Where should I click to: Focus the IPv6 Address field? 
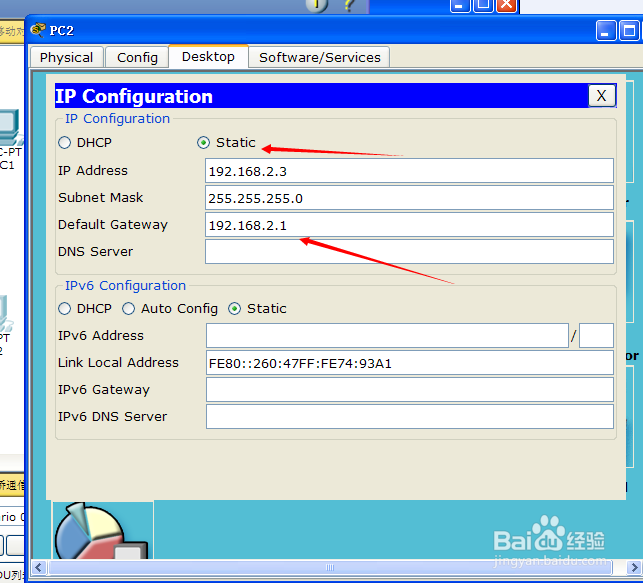pos(387,335)
